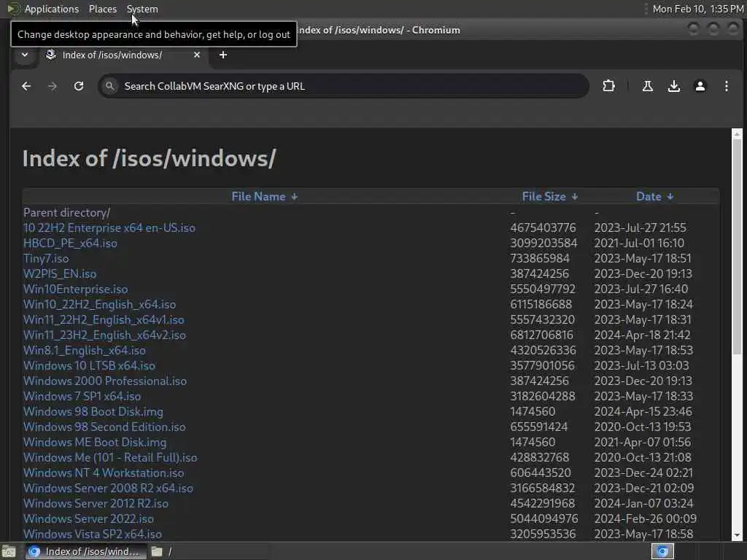Download Windows 98 Boot Disk.img
747x560 pixels.
click(93, 411)
